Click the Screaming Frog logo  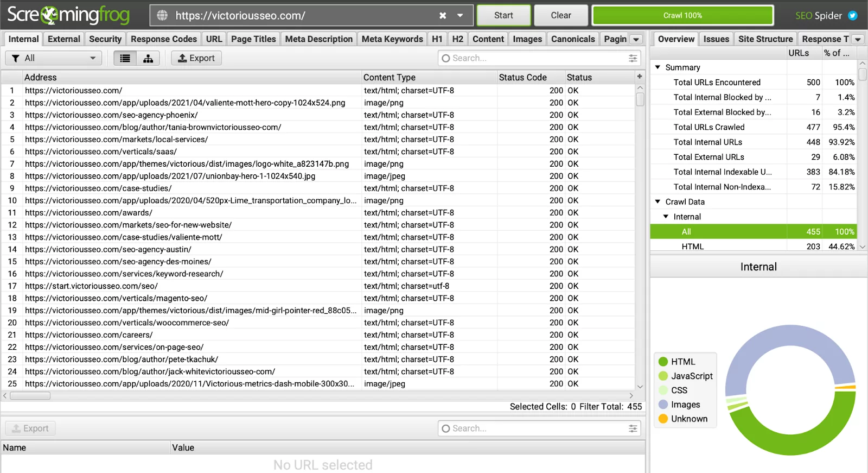[x=68, y=15]
